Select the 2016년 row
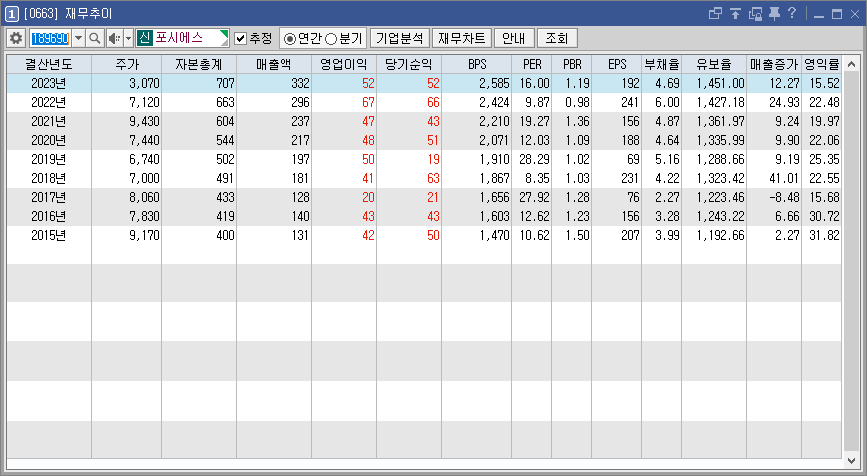This screenshot has width=867, height=476. pos(424,216)
